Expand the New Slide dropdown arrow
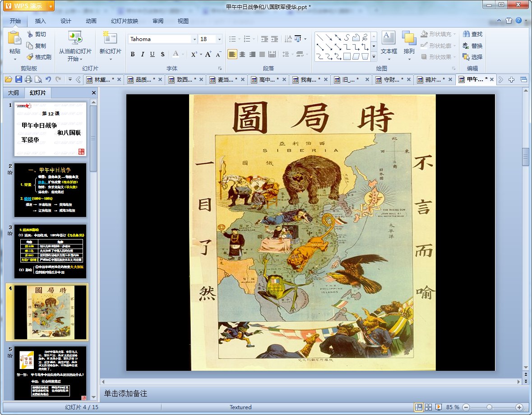 pyautogui.click(x=110, y=60)
